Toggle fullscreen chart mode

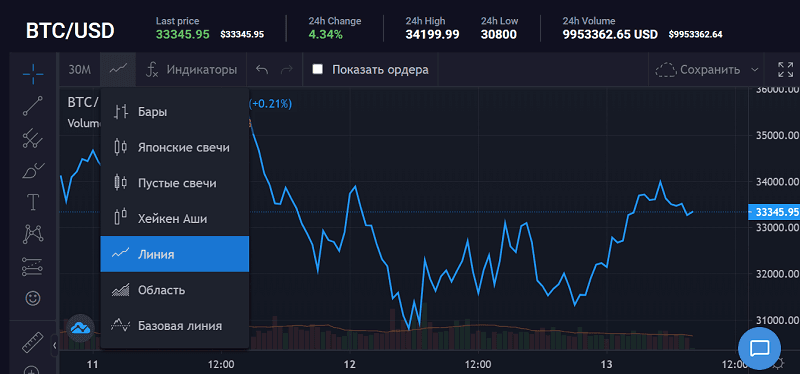[785, 69]
